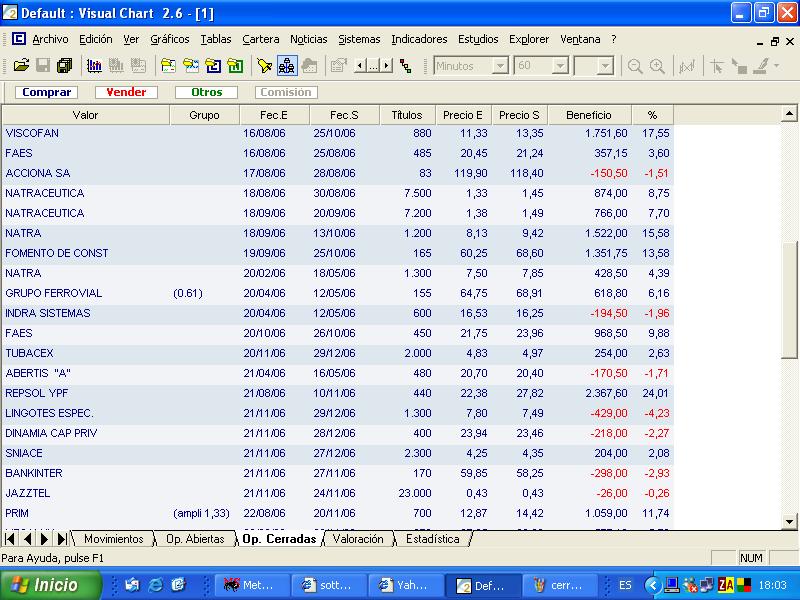800x600 pixels.
Task: Switch to the Yah... taskbar window
Action: tap(405, 585)
